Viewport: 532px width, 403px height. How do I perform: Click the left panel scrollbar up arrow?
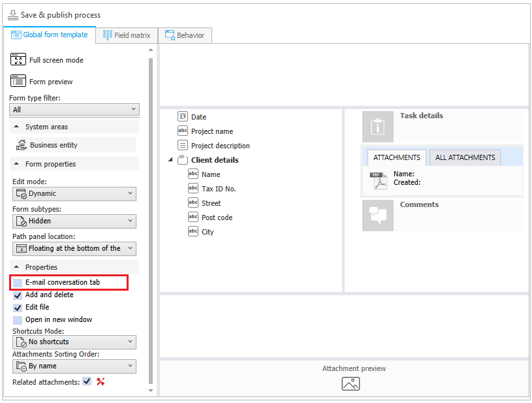coord(151,50)
